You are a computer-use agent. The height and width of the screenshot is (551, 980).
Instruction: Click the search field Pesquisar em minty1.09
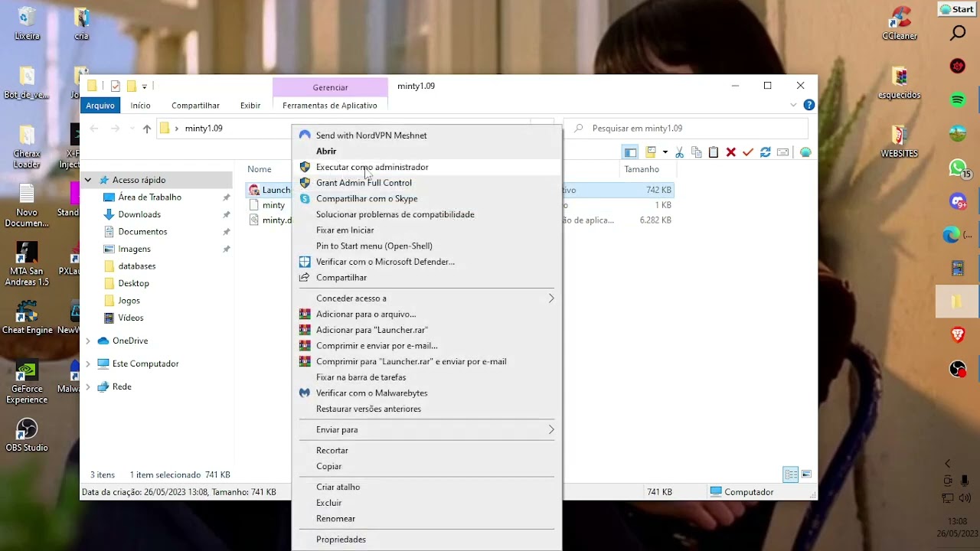(685, 129)
